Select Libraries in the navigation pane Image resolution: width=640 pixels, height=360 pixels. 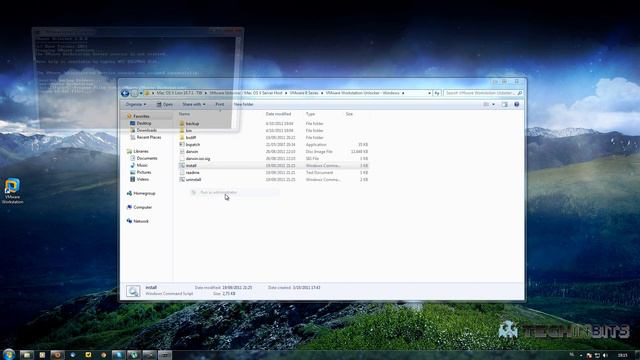tap(141, 151)
